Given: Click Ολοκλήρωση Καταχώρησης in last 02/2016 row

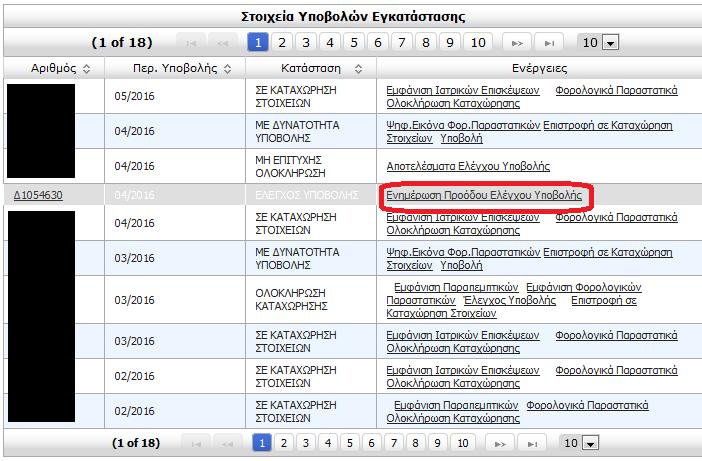Looking at the screenshot, I should click(453, 418).
